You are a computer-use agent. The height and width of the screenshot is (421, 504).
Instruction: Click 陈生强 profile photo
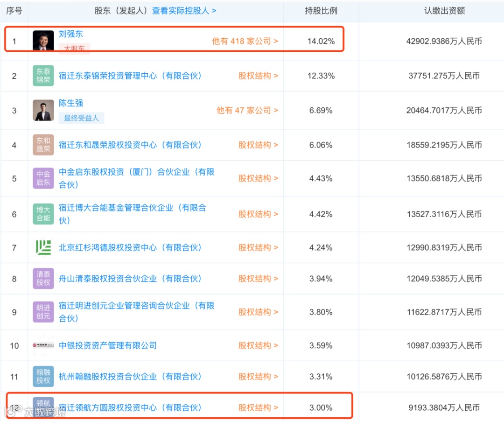[43, 110]
